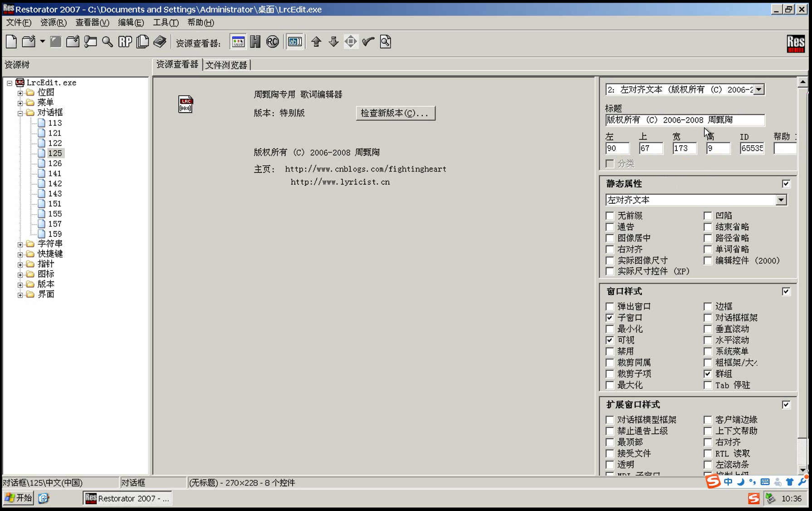Enable the 凹陷 checkbox

pos(708,216)
